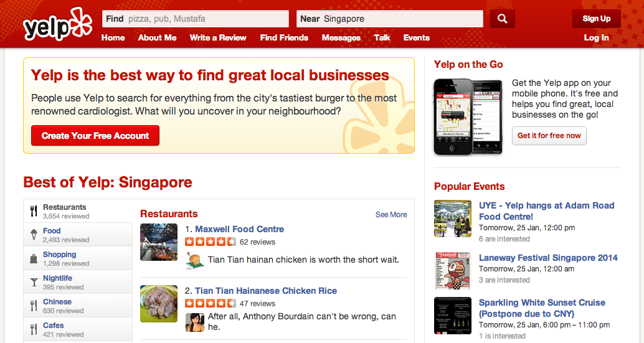Open Talk in navigation
The image size is (644, 343).
[x=382, y=38]
